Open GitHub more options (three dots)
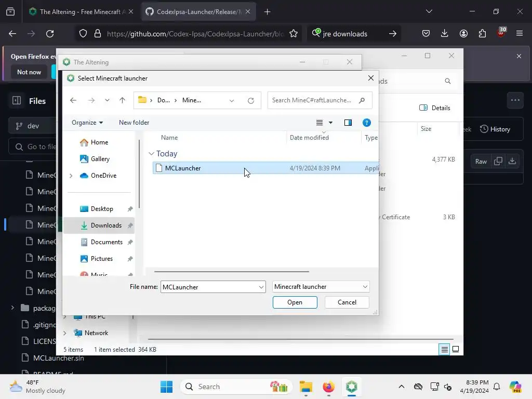 tap(515, 100)
